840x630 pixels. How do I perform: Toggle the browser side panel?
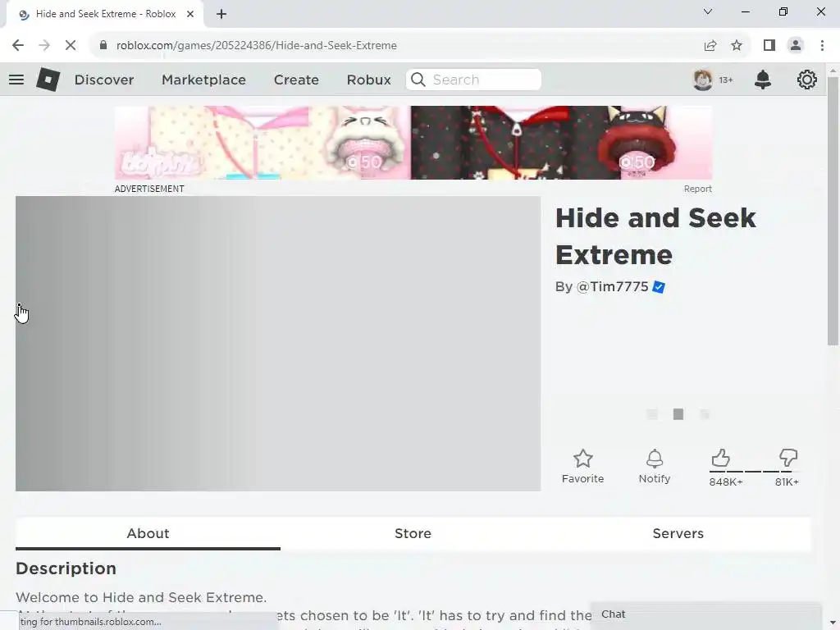click(769, 46)
